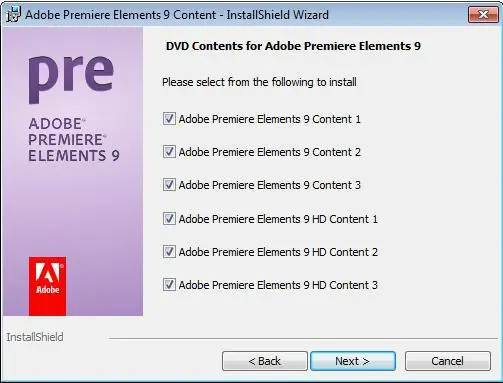
Task: Click the InstallShield label at bottom left
Action: [35, 337]
